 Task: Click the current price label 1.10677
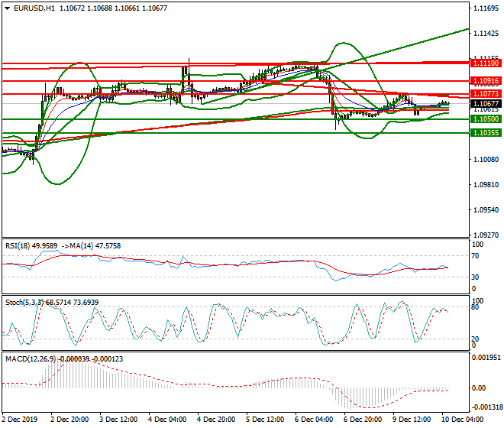click(x=486, y=104)
